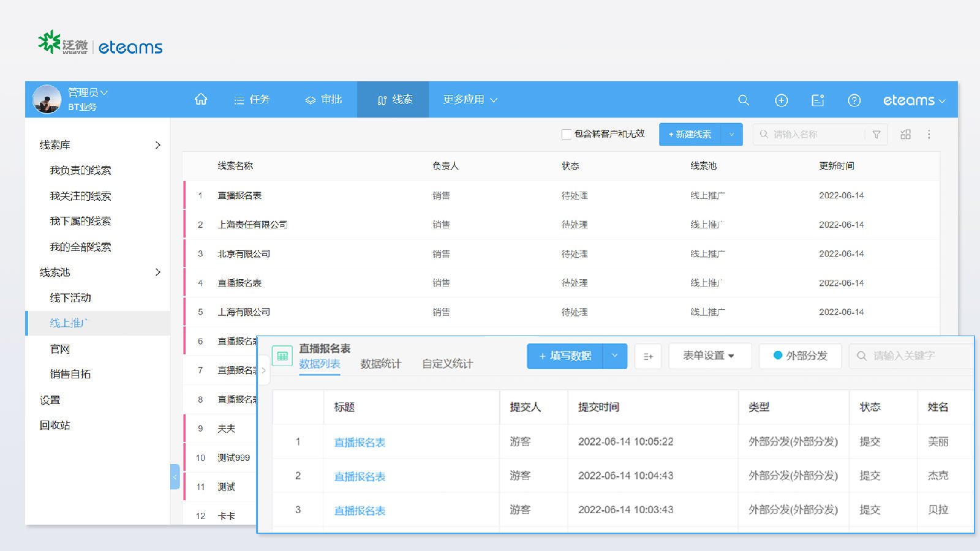Viewport: 980px width, 551px height.
Task: Open the arrow beside 新建线索 button
Action: pos(732,134)
